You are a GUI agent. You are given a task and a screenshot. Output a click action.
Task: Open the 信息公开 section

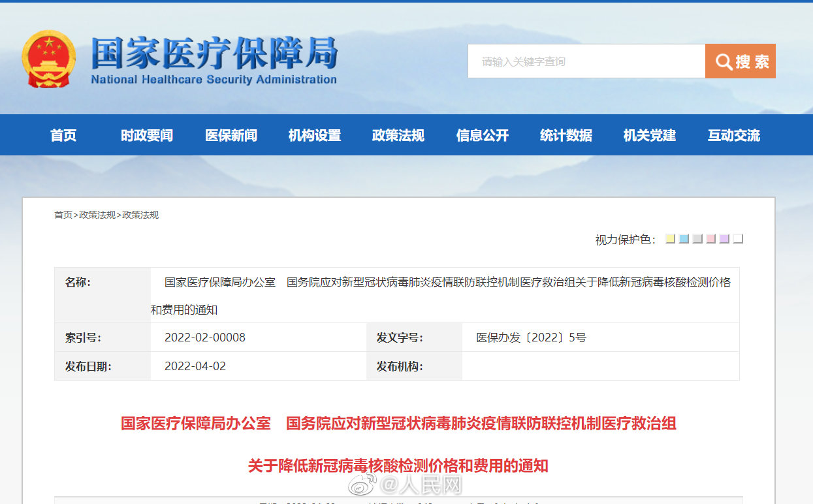click(482, 135)
